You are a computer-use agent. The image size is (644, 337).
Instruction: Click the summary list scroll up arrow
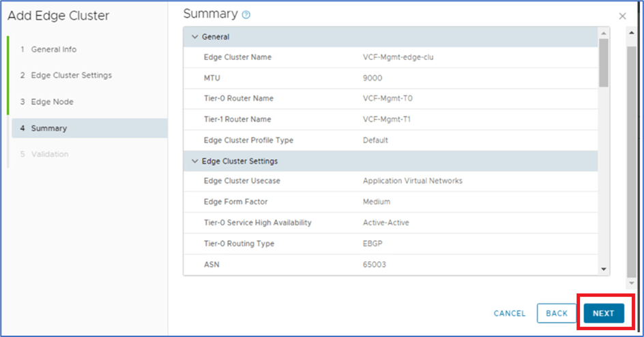pyautogui.click(x=603, y=32)
